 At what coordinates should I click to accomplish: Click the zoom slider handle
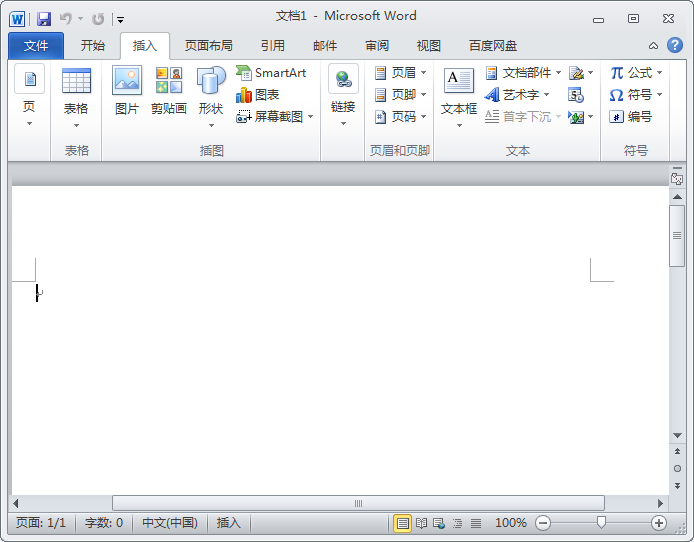click(601, 523)
